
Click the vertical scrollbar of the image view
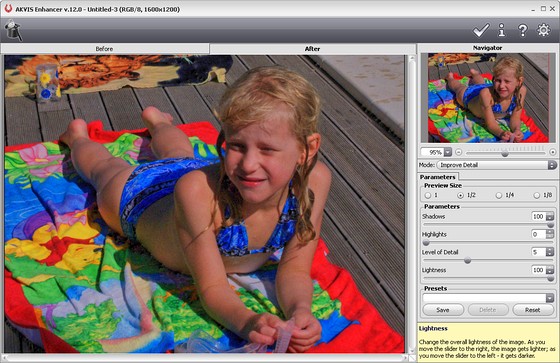(x=412, y=204)
